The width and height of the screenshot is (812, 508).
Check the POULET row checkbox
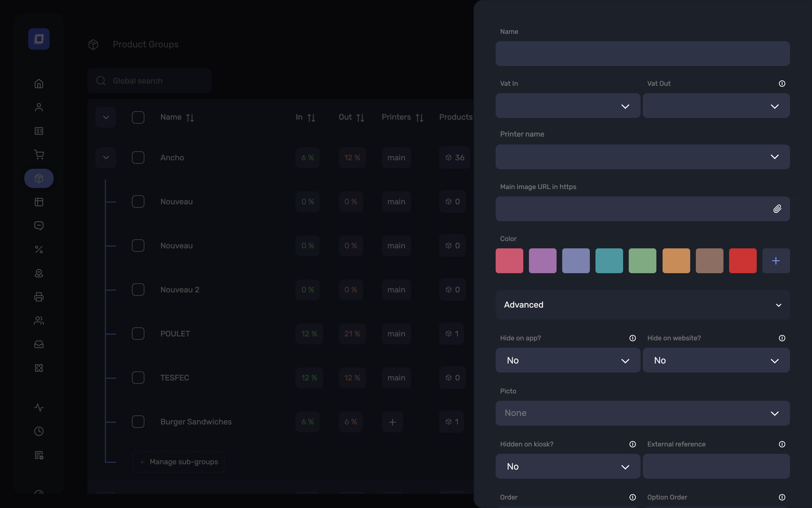point(138,334)
